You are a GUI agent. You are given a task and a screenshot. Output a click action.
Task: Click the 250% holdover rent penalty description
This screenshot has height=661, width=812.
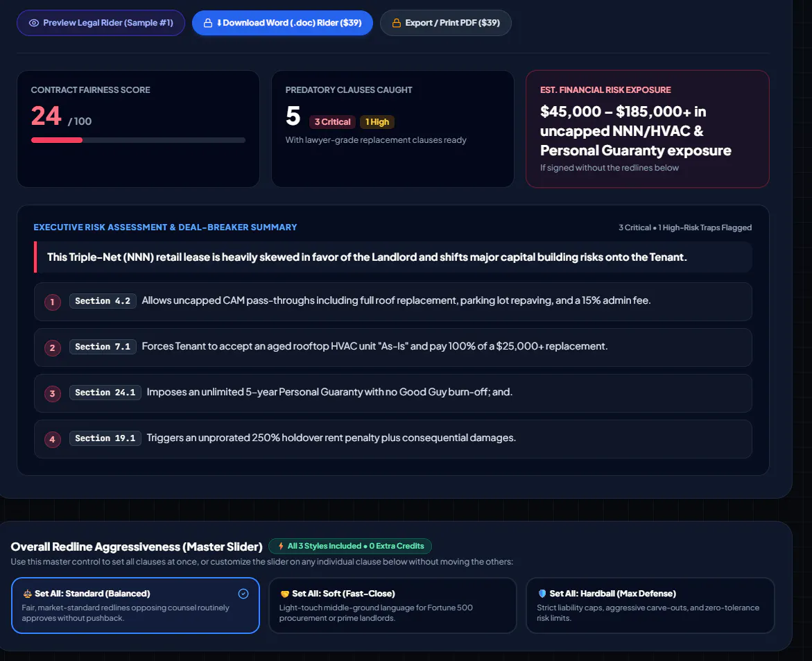(x=331, y=438)
